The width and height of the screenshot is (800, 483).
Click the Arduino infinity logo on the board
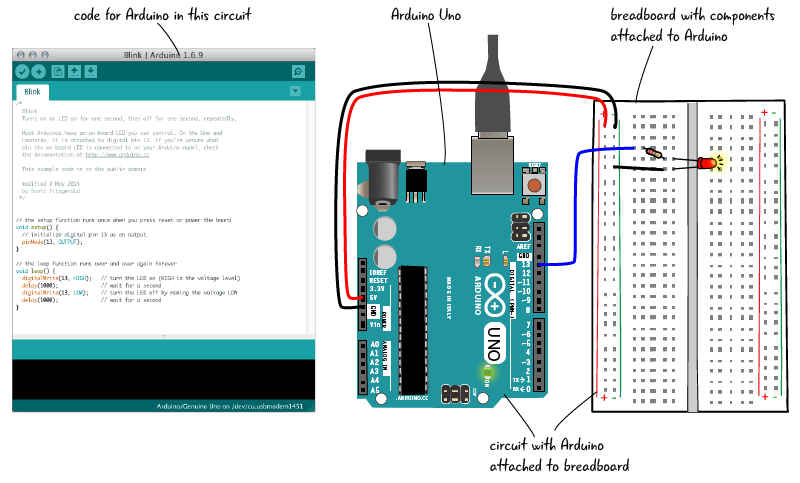click(x=494, y=293)
